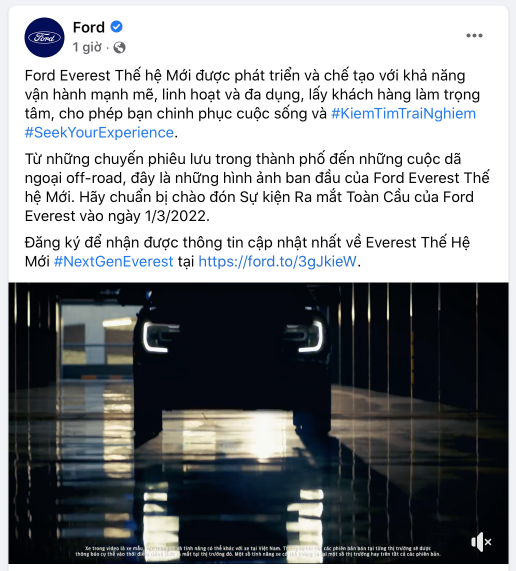Image resolution: width=516 pixels, height=571 pixels.
Task: Click the disclaimer text at video bottom
Action: (258, 551)
